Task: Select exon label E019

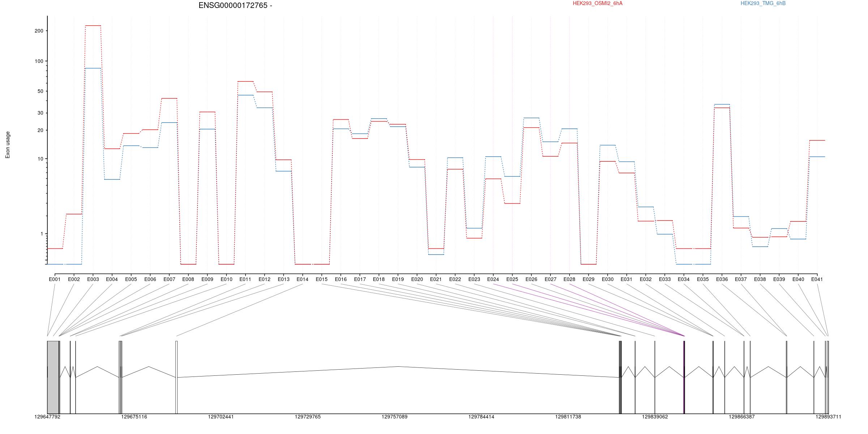Action: pyautogui.click(x=398, y=279)
